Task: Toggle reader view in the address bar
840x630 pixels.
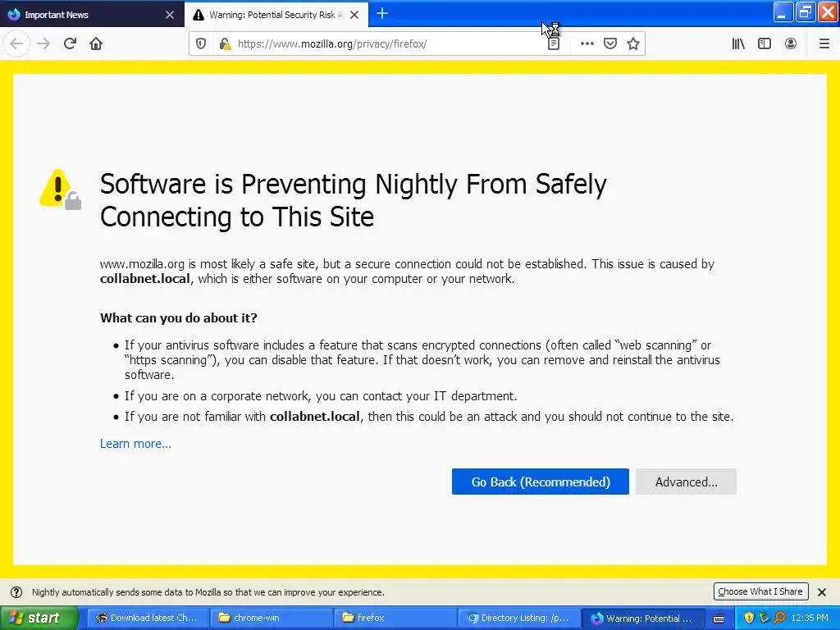Action: click(554, 44)
